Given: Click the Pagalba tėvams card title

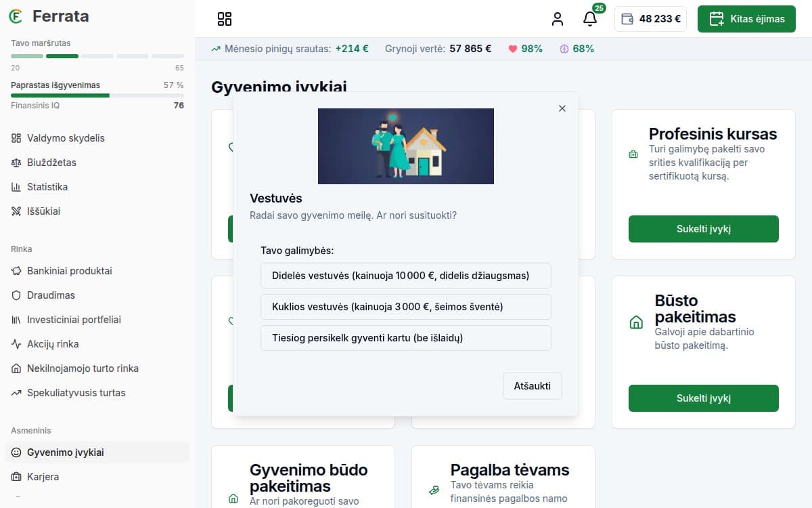Looking at the screenshot, I should pos(510,470).
